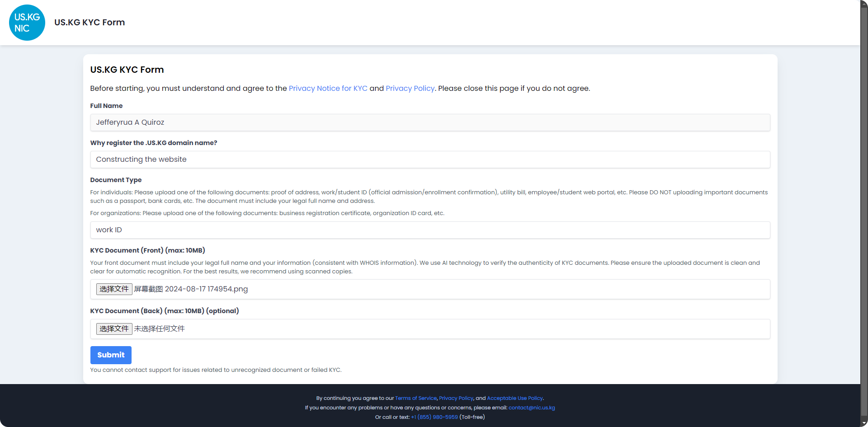Viewport: 868px width, 427px height.
Task: Click the KYC Document (Front) (max: 10MB) label
Action: coord(147,250)
